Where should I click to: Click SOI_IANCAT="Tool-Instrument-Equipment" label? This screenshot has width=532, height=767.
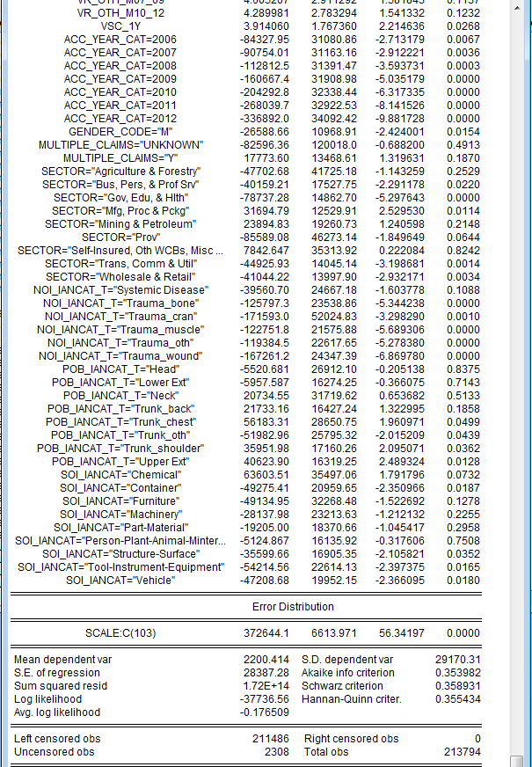pos(120,567)
